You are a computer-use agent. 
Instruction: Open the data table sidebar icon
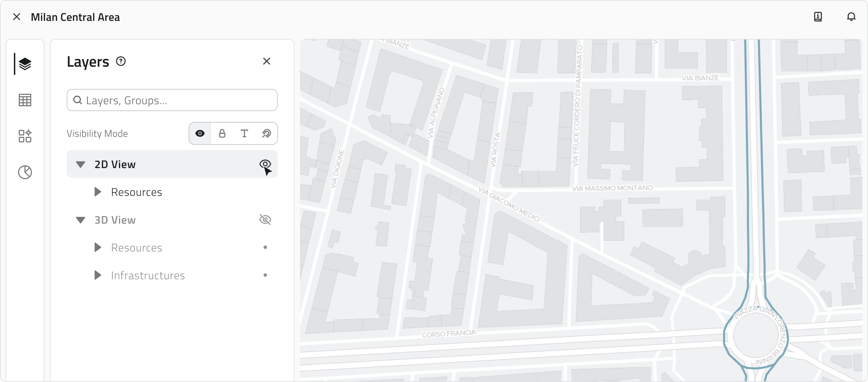pyautogui.click(x=25, y=100)
